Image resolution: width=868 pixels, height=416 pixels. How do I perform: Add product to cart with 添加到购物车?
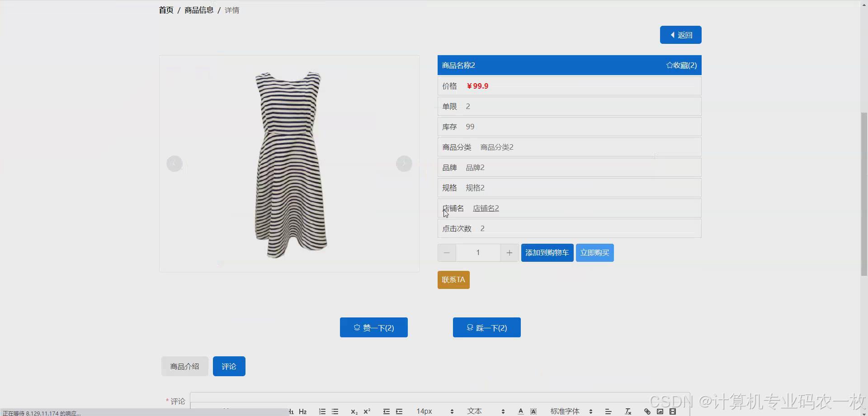click(x=547, y=253)
